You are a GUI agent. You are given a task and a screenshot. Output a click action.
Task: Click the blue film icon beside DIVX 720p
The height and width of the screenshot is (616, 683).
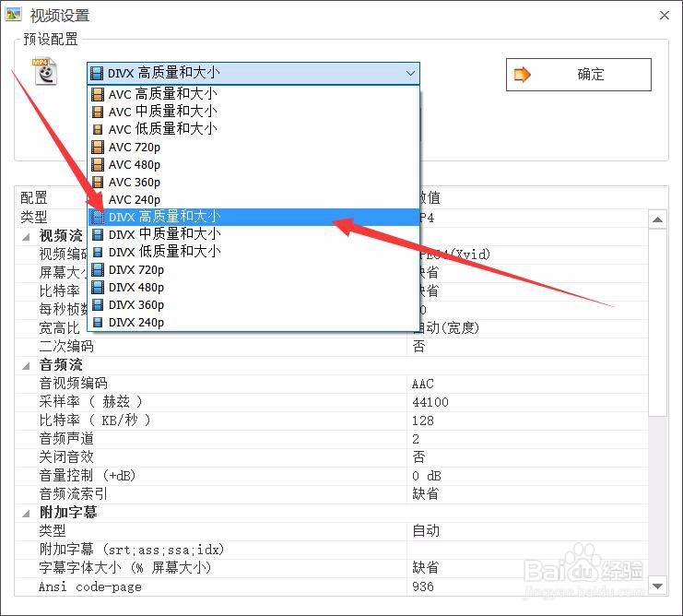(98, 269)
